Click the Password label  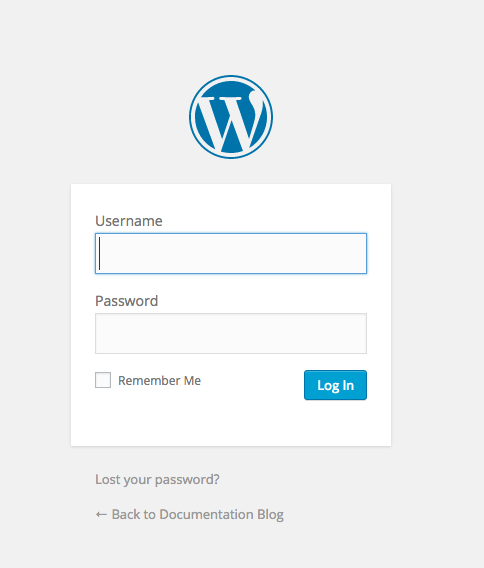click(x=126, y=301)
